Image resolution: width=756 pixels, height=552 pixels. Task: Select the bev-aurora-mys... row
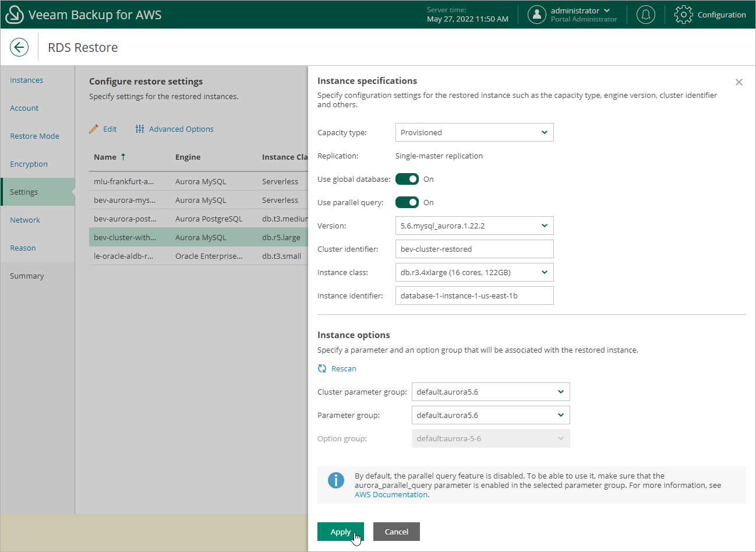point(199,200)
